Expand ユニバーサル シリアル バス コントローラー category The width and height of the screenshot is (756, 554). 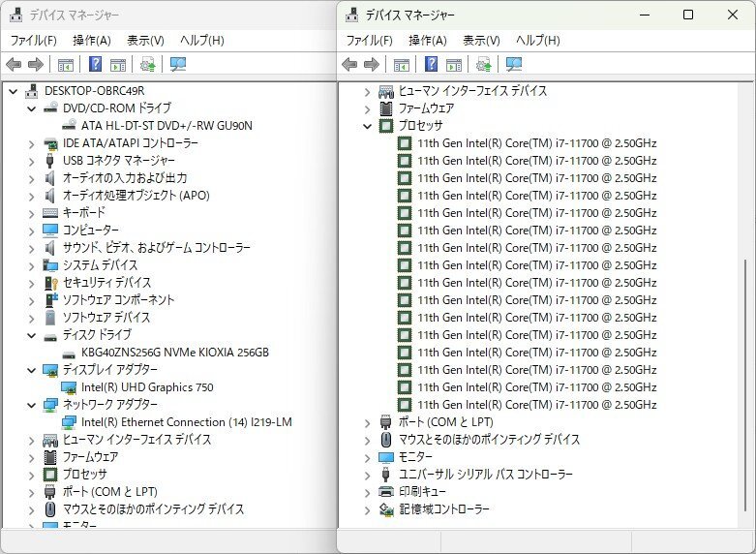click(368, 475)
